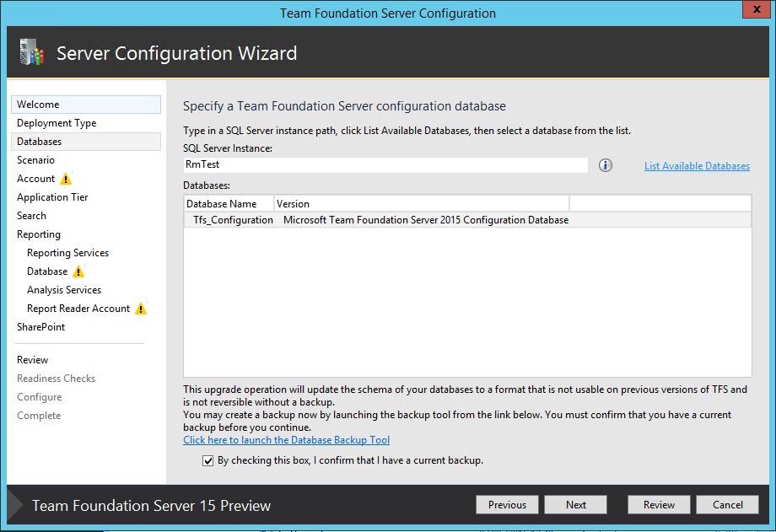Viewport: 776px width, 532px height.
Task: Launch the Database Backup Tool link
Action: click(286, 440)
